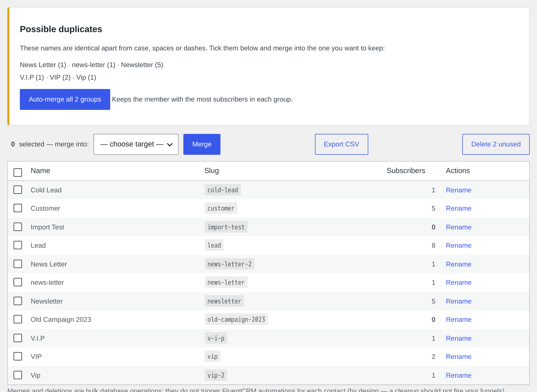Rename the VIP tag with 2 subscribers

[458, 357]
